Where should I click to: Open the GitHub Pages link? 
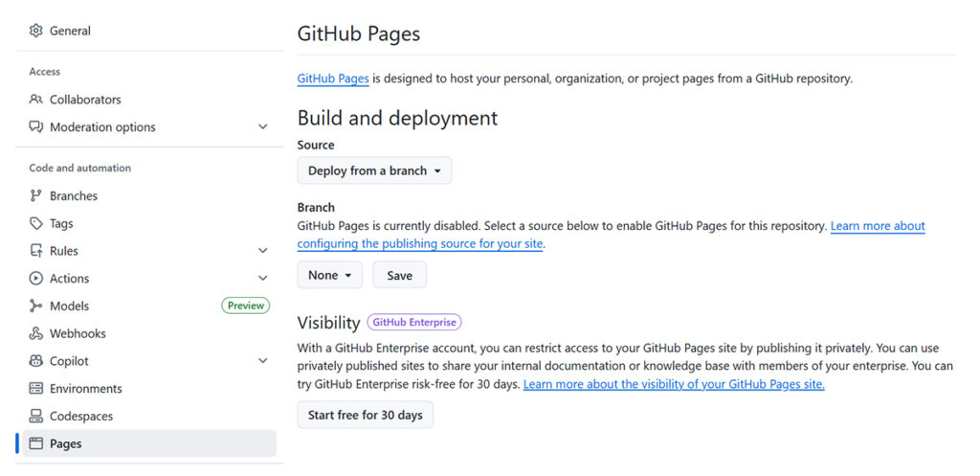point(333,79)
